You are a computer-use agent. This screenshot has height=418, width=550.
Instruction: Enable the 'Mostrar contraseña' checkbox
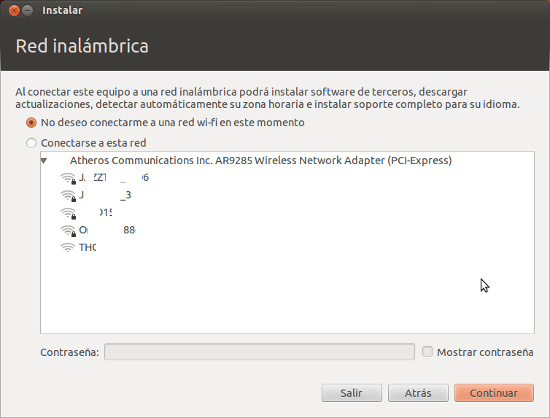[427, 352]
